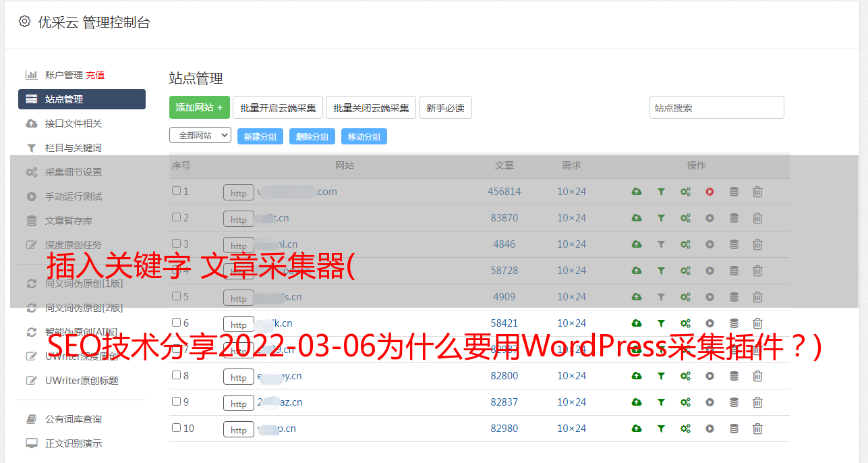Open 同义词伪原创[2版] in the sidebar
Viewport: 868px width, 463px height.
tap(84, 308)
